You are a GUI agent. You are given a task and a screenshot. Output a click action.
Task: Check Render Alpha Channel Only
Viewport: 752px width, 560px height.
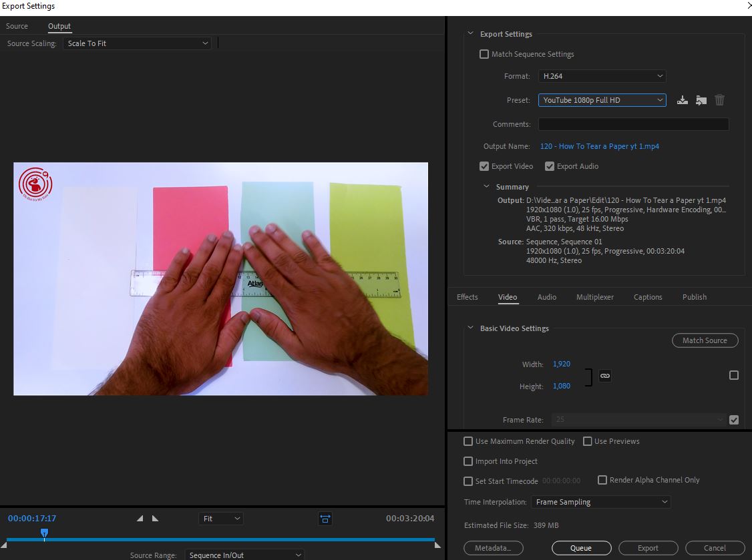click(602, 480)
